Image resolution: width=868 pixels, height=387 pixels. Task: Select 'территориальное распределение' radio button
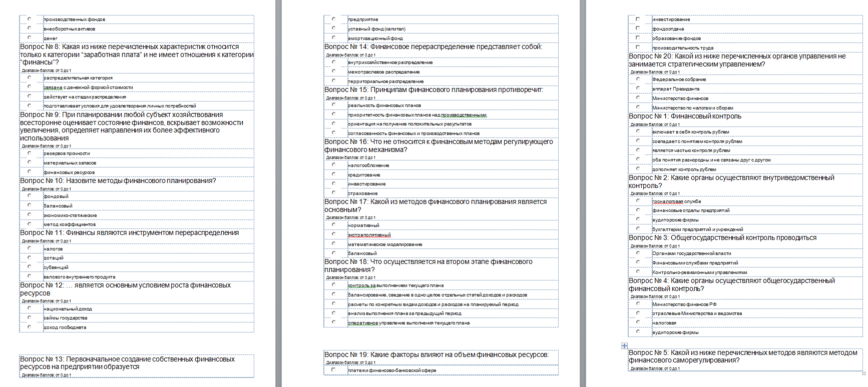coord(334,81)
